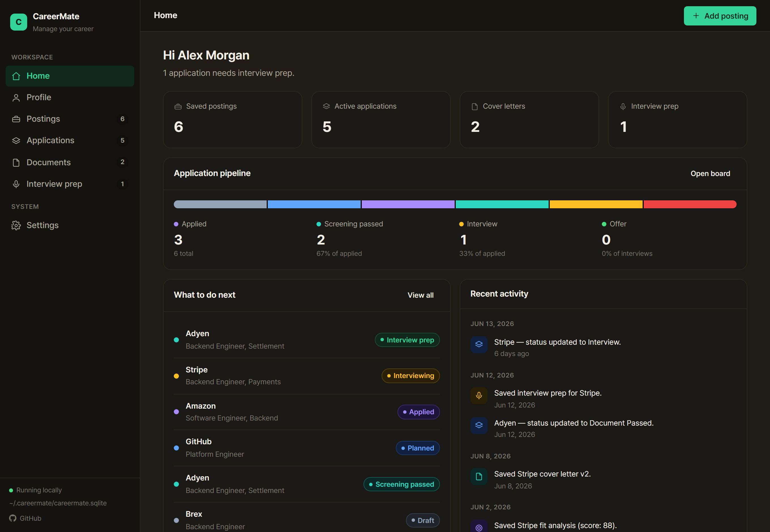Open the Settings page
This screenshot has height=532, width=770.
coord(70,225)
